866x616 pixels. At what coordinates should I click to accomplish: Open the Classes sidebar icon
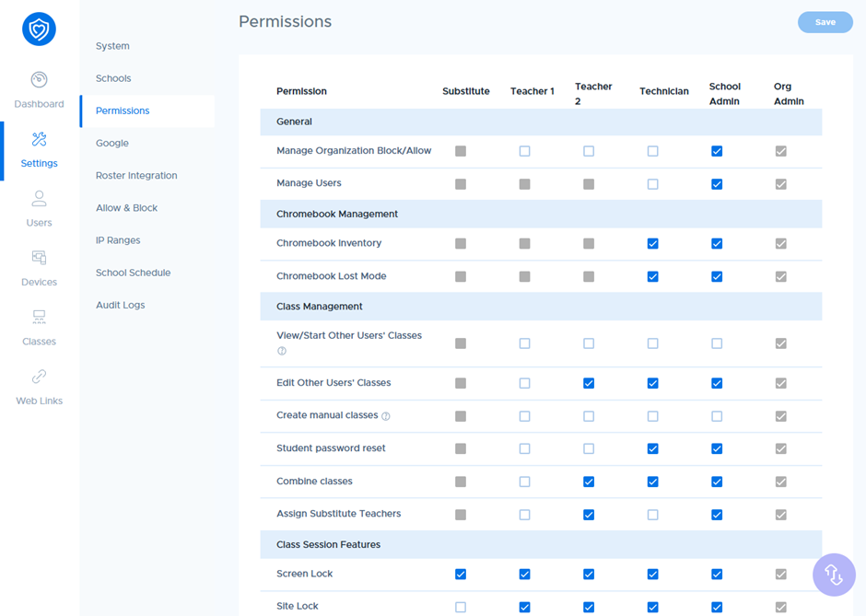[x=39, y=318]
